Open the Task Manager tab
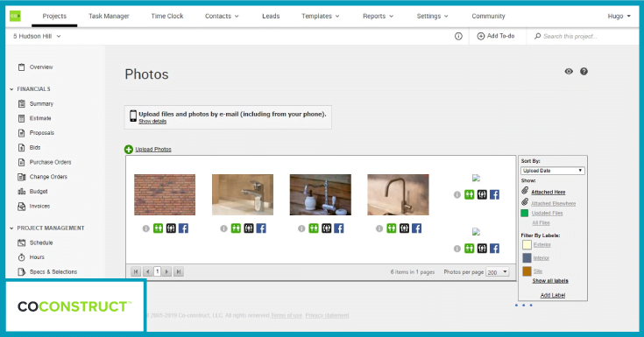644x337 pixels. click(x=109, y=16)
